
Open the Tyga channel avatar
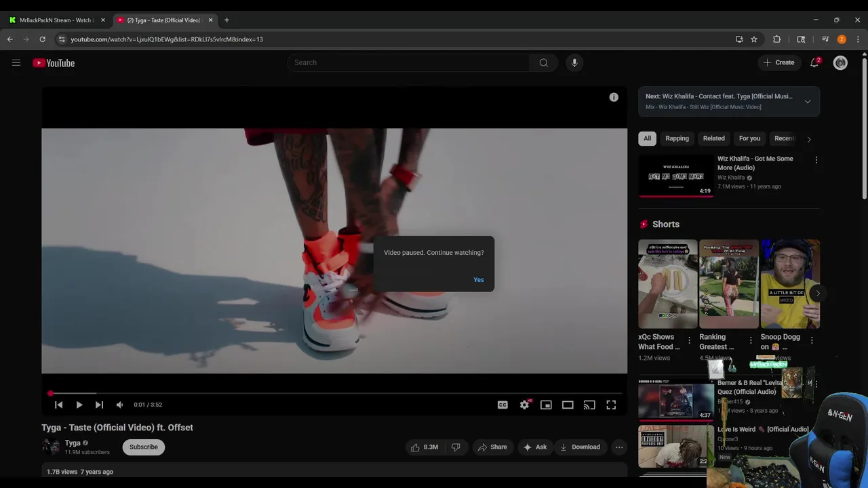tap(50, 447)
